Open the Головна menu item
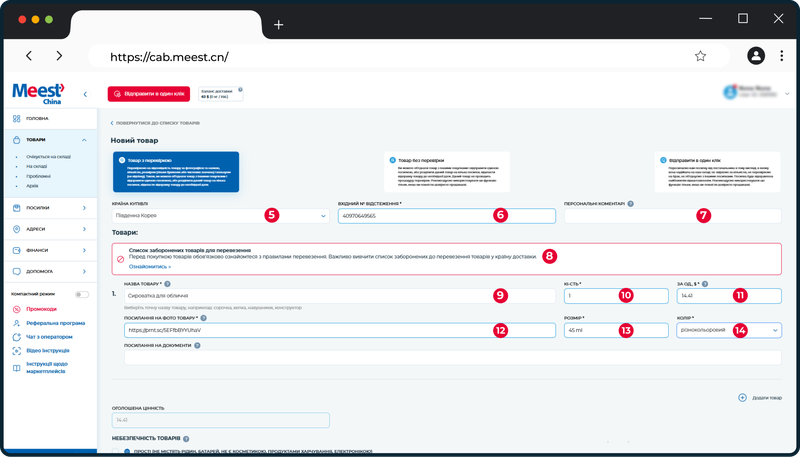 coord(50,118)
